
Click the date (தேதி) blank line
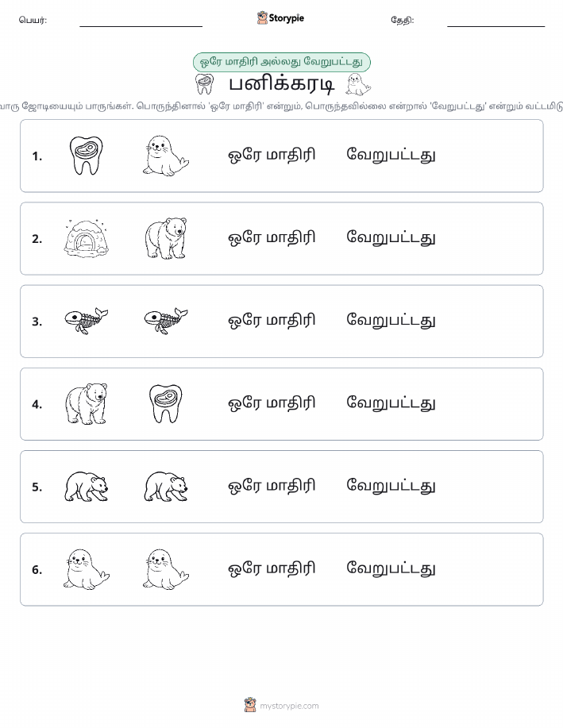(496, 26)
